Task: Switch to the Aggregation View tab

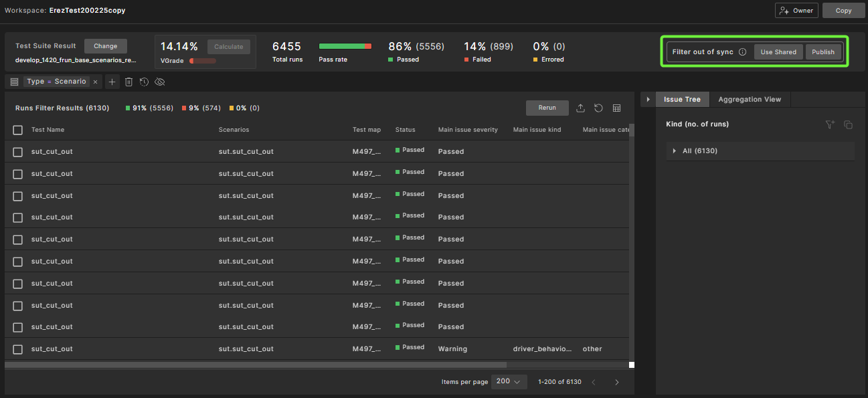Action: (749, 100)
